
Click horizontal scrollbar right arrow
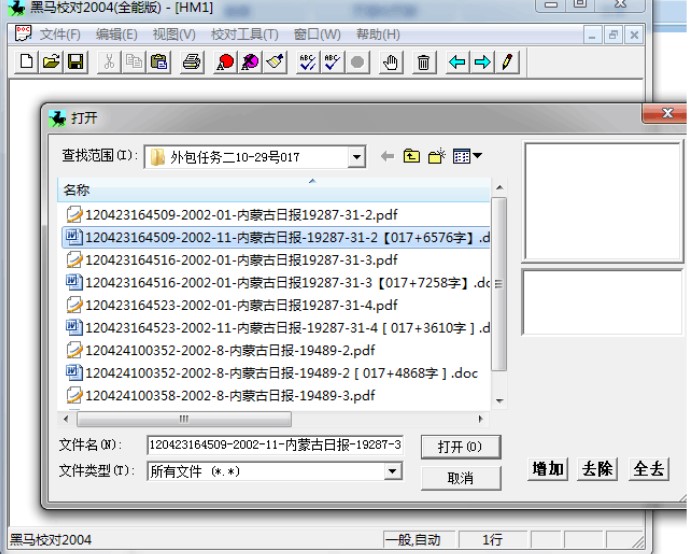click(480, 419)
